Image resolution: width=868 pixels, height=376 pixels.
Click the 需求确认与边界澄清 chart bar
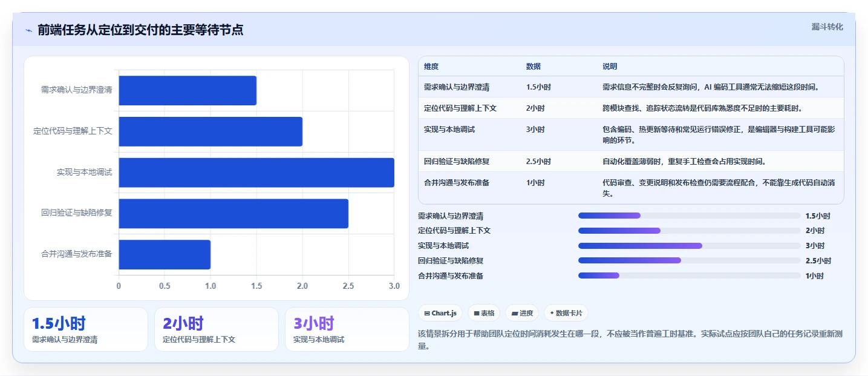(x=188, y=90)
